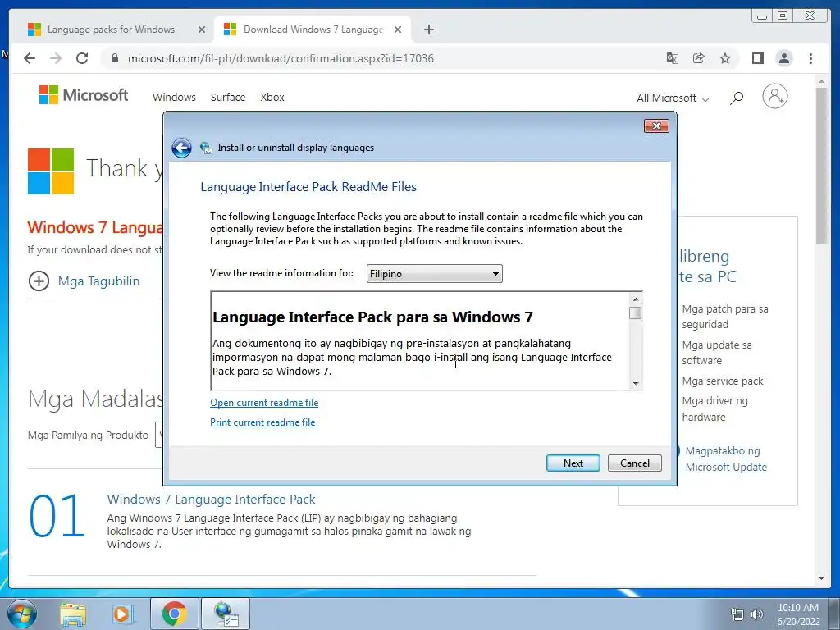Viewport: 840px width, 630px height.
Task: Click the site lock icon in address bar
Action: [x=114, y=58]
